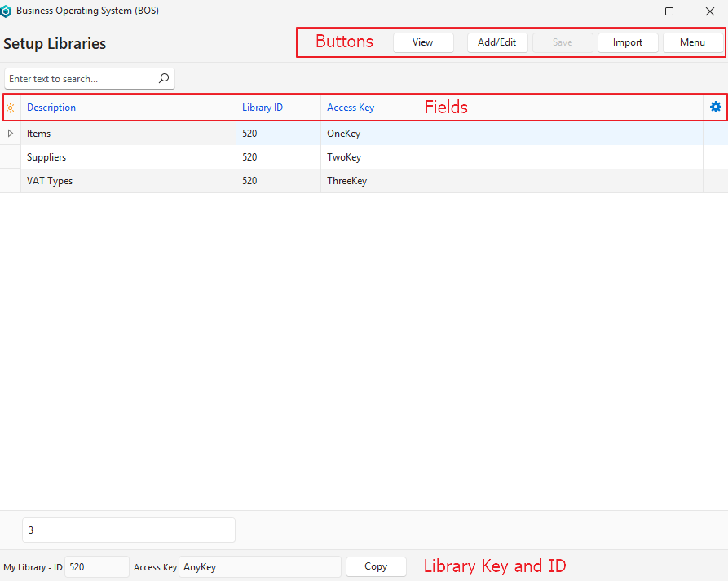
Task: Sort by Library ID column header
Action: pyautogui.click(x=263, y=108)
